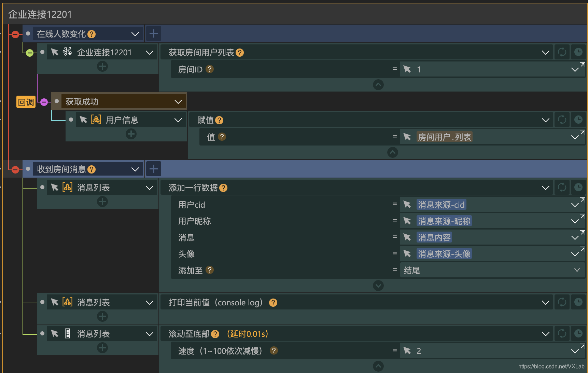Open the 企业连接12201 target dropdown

(x=150, y=52)
